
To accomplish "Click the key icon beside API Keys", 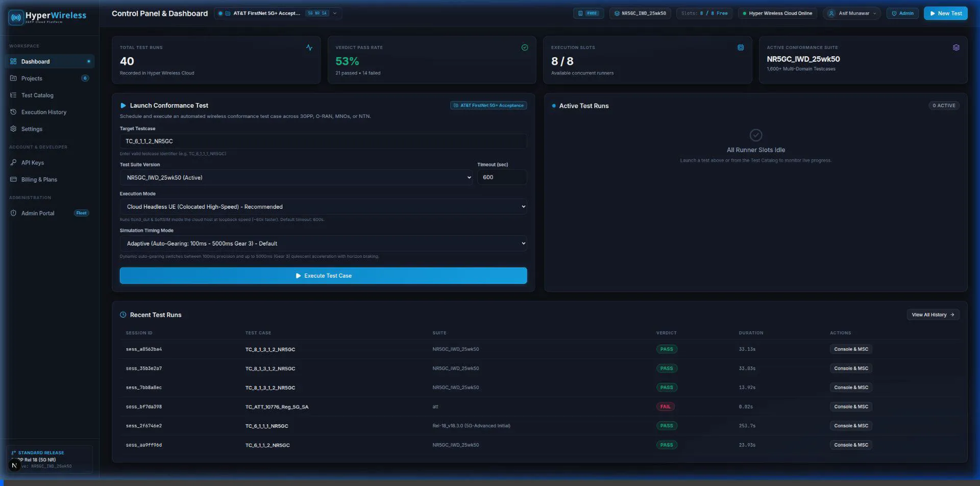I will coord(13,162).
